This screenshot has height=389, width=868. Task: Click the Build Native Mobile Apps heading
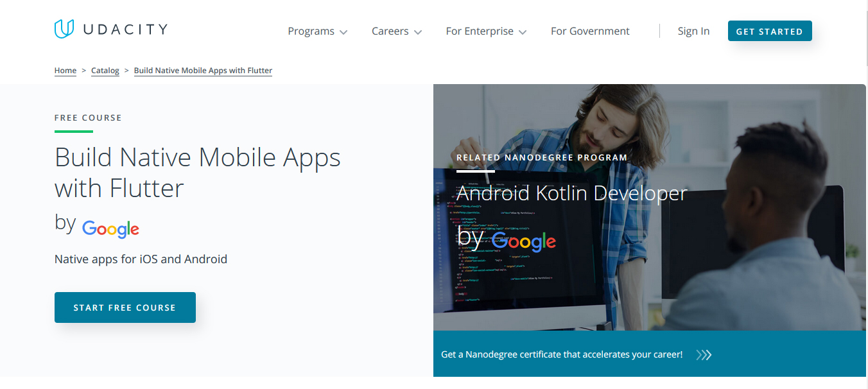[x=198, y=173]
